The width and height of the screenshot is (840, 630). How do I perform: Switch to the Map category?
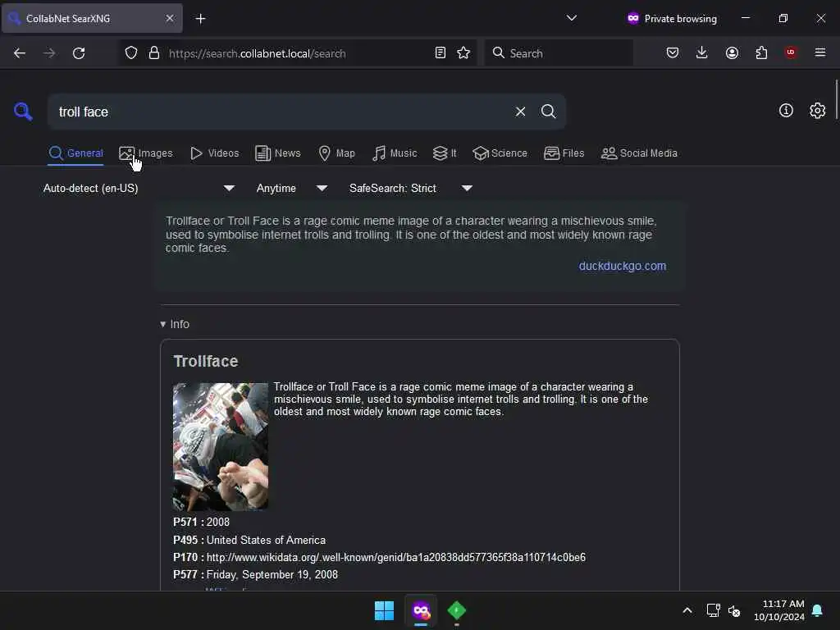coord(337,153)
